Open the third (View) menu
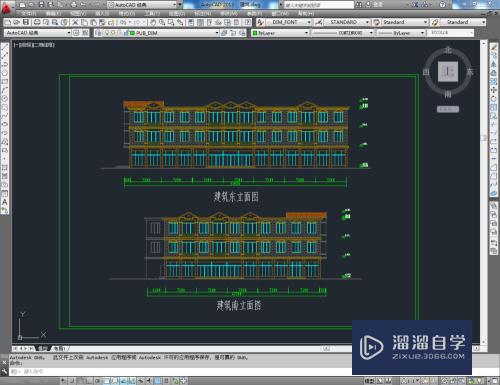500x385 pixels. [x=78, y=14]
